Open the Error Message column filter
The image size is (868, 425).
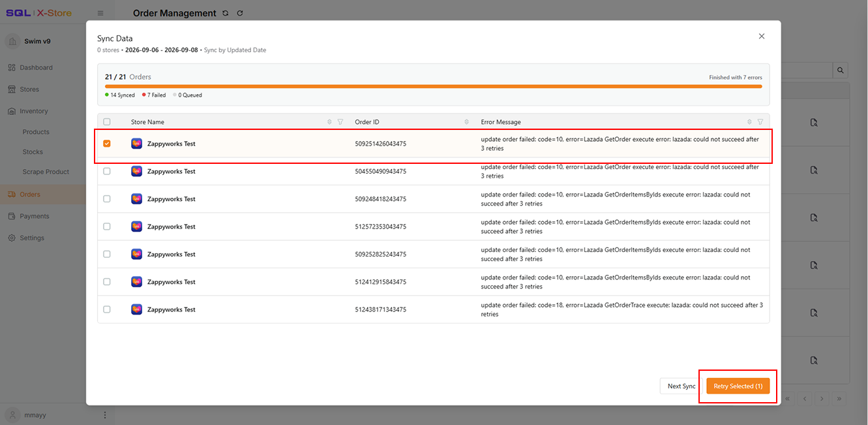tap(760, 122)
